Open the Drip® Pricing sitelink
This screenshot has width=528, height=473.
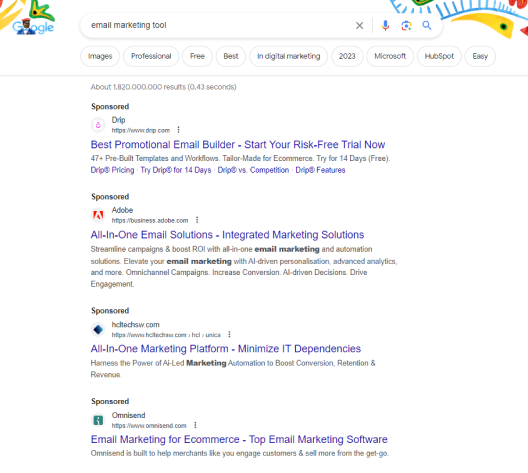[x=112, y=170]
